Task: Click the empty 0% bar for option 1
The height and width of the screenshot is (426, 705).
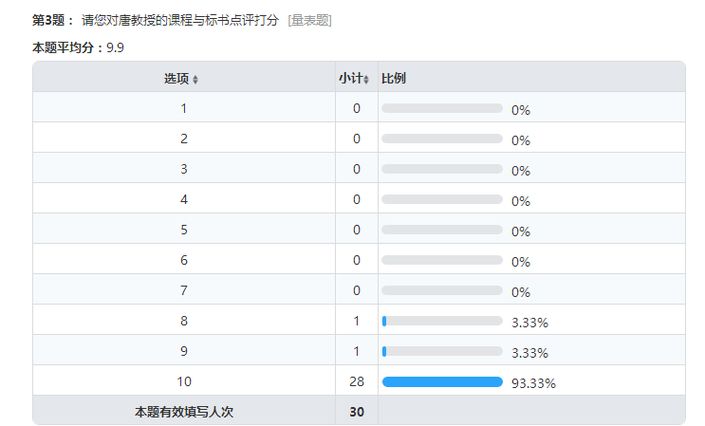Action: pyautogui.click(x=442, y=109)
